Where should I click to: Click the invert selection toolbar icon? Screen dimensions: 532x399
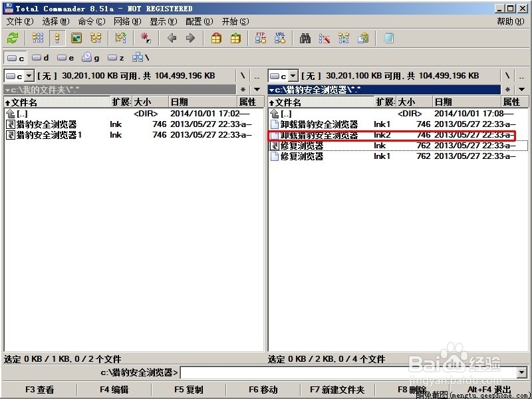[121, 38]
